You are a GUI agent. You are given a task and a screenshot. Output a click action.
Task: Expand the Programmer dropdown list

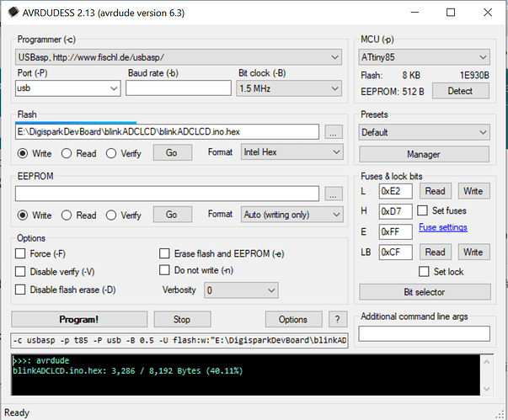point(179,57)
